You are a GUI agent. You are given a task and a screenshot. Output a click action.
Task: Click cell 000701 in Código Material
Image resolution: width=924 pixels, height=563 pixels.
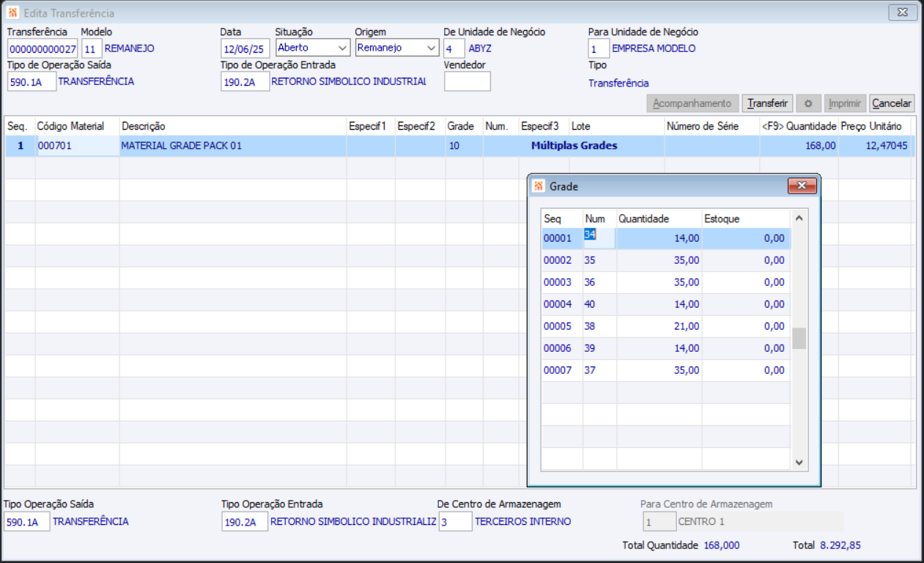click(77, 146)
